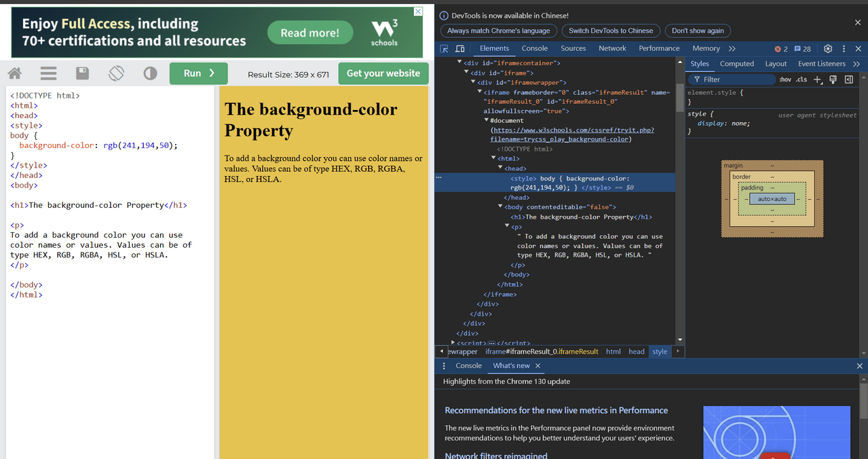Click the styles Filter input field
This screenshot has height=459, width=868.
tap(732, 79)
